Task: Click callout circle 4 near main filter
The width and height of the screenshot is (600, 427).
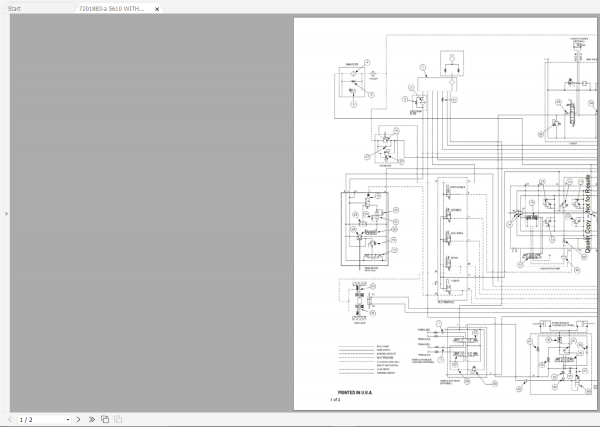Action: coord(367,62)
